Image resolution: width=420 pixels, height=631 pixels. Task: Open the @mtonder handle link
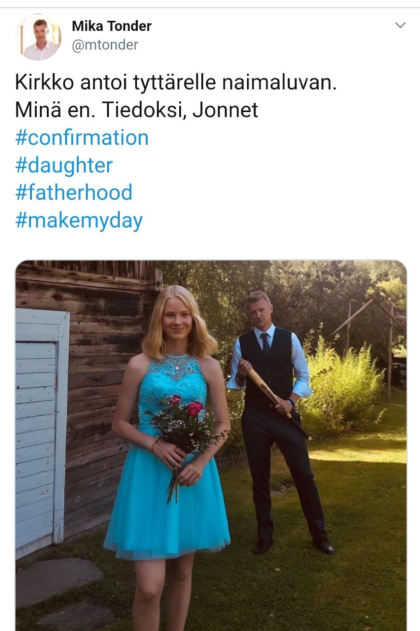click(105, 45)
